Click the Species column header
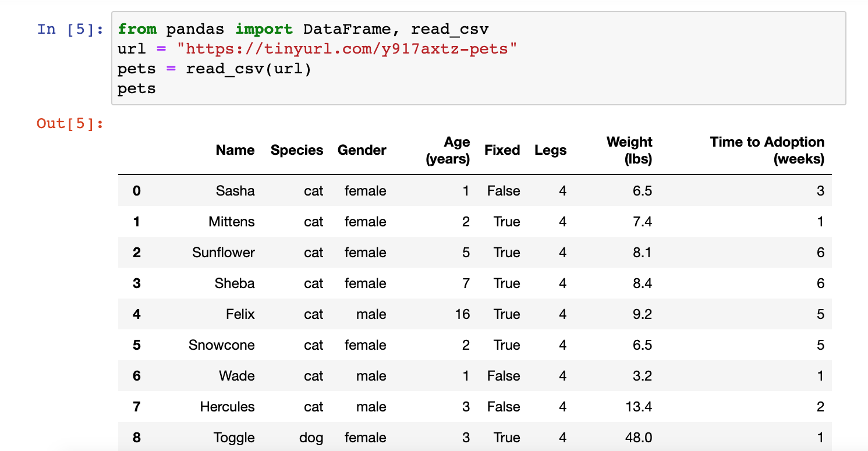 [297, 150]
